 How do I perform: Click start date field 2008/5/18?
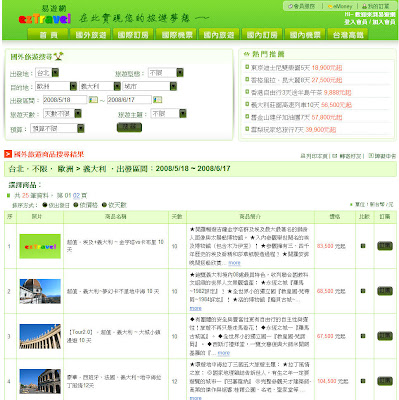65,99
